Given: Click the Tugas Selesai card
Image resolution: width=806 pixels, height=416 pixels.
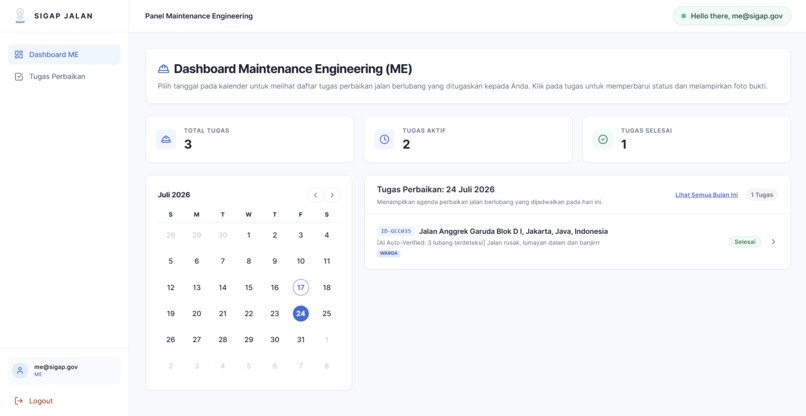Looking at the screenshot, I should [686, 139].
